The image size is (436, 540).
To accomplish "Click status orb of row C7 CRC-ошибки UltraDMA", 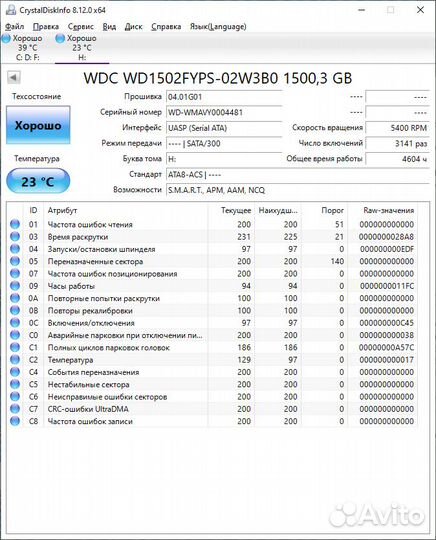I will pyautogui.click(x=15, y=409).
